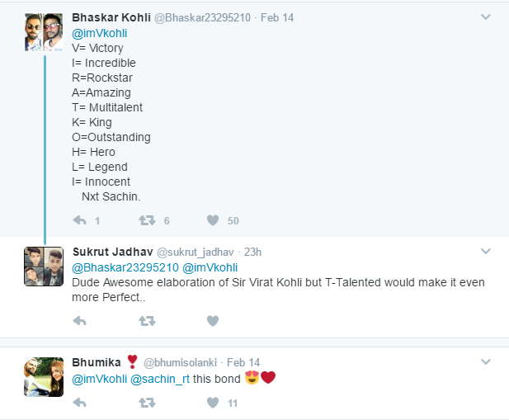Retweet Bhumika's tweet
The width and height of the screenshot is (509, 420).
point(147,403)
